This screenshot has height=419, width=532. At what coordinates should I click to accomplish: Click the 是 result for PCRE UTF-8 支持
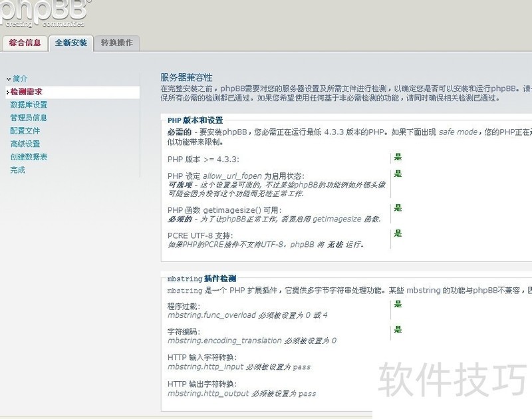pyautogui.click(x=398, y=234)
